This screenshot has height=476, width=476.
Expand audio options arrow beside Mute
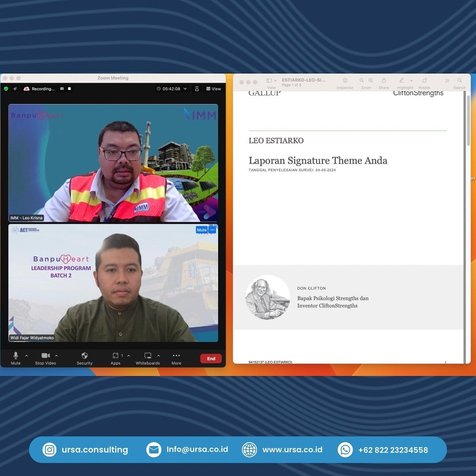[26, 356]
